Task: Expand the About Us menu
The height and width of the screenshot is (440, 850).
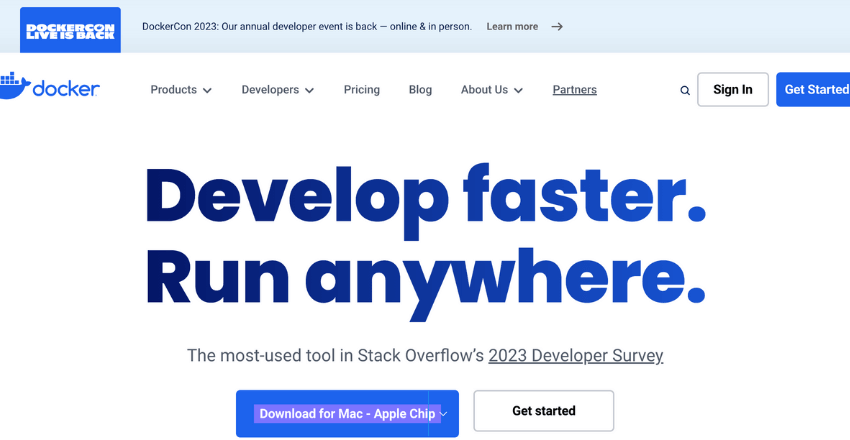Action: (492, 90)
